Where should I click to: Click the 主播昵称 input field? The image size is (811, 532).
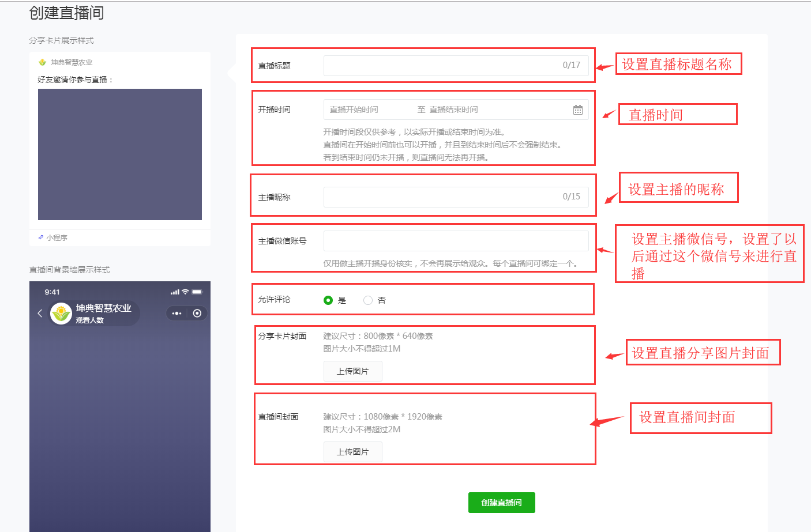456,197
